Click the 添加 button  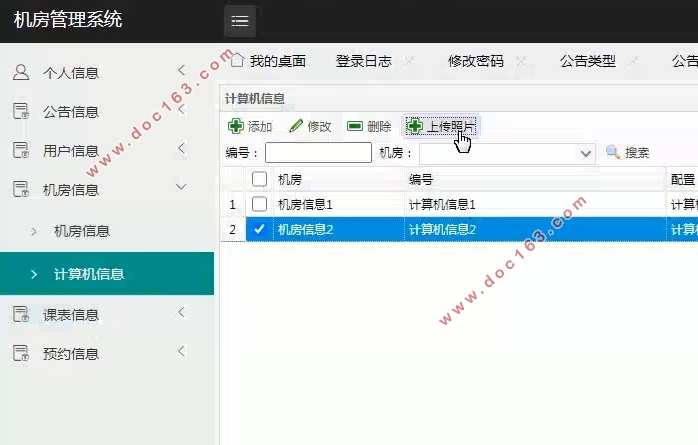pos(250,126)
